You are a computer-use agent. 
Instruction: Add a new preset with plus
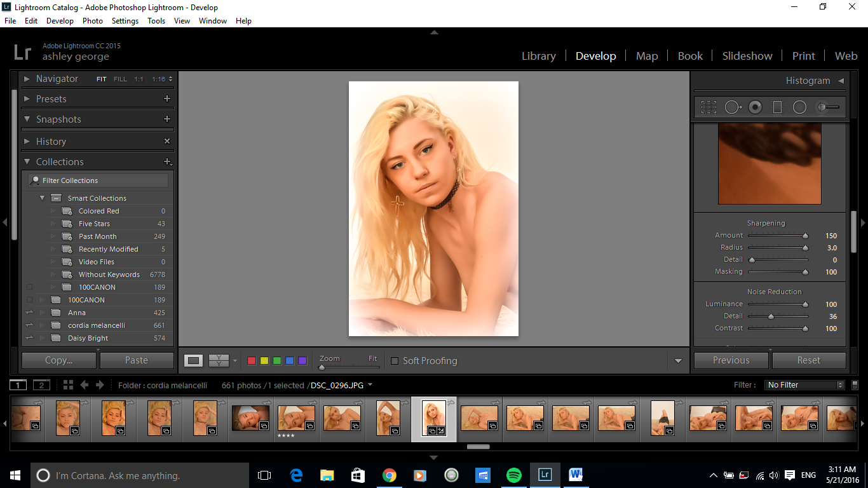click(x=167, y=98)
